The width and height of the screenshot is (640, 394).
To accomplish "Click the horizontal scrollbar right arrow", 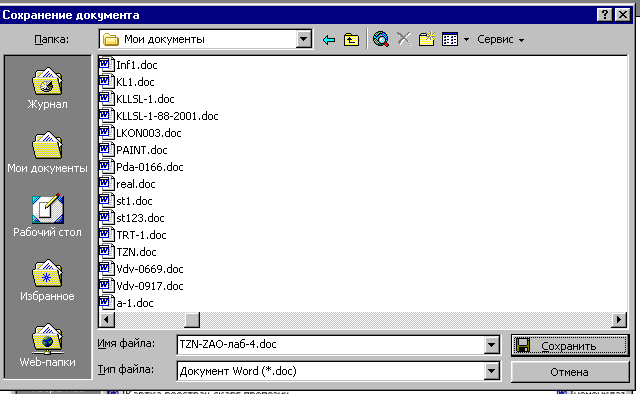I will point(619,320).
